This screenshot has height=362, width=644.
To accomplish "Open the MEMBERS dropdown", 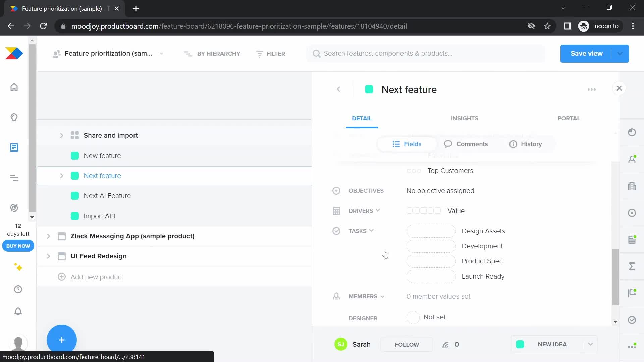I will tap(366, 296).
